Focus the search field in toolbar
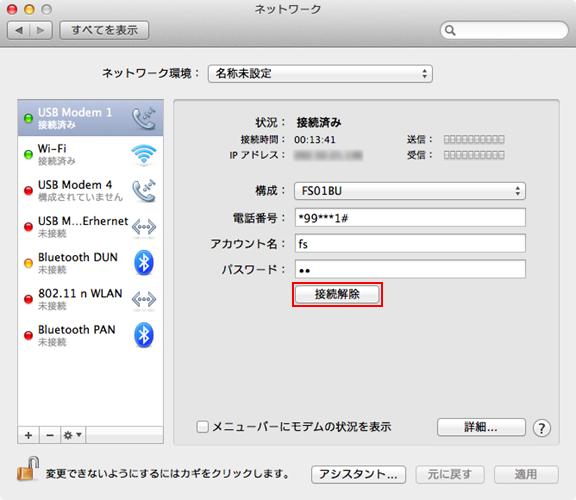576x500 pixels. coord(504,30)
